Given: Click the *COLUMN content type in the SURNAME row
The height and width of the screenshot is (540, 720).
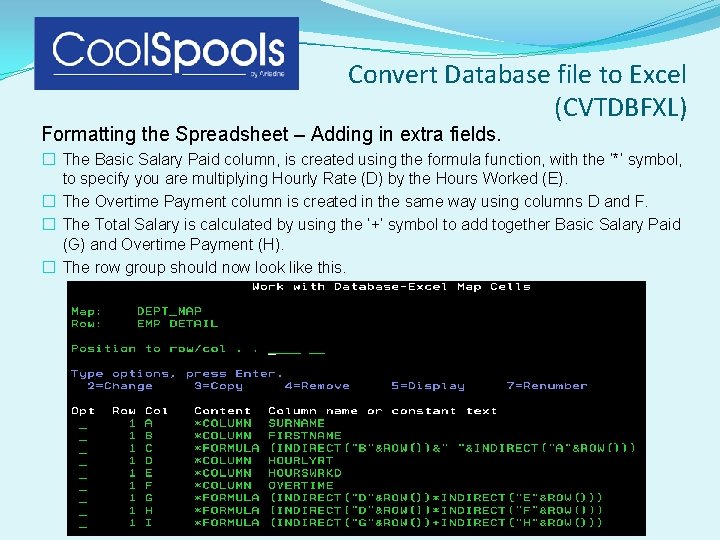Looking at the screenshot, I should click(223, 423).
